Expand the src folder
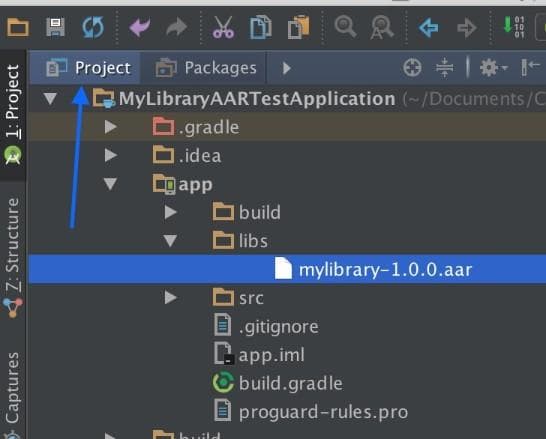Image resolution: width=546 pixels, height=439 pixels. point(170,298)
